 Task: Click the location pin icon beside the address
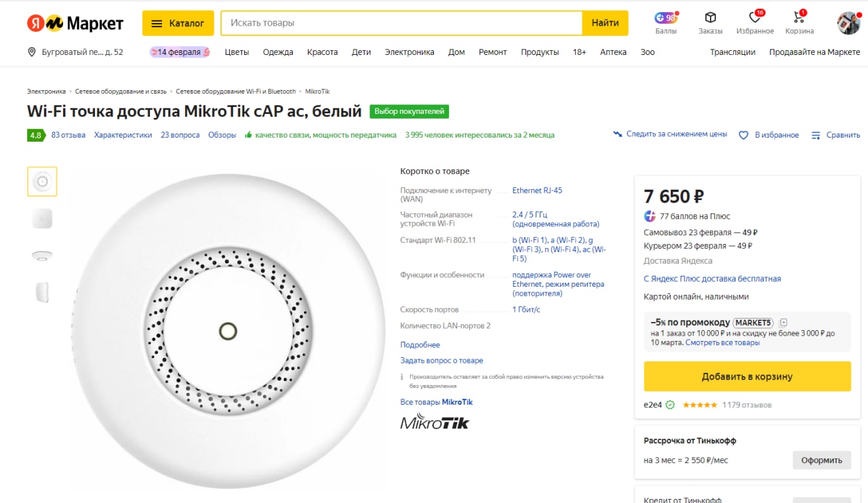click(31, 52)
